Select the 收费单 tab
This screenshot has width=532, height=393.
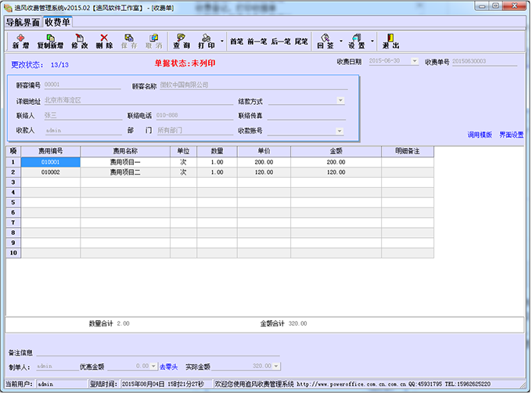(x=63, y=22)
